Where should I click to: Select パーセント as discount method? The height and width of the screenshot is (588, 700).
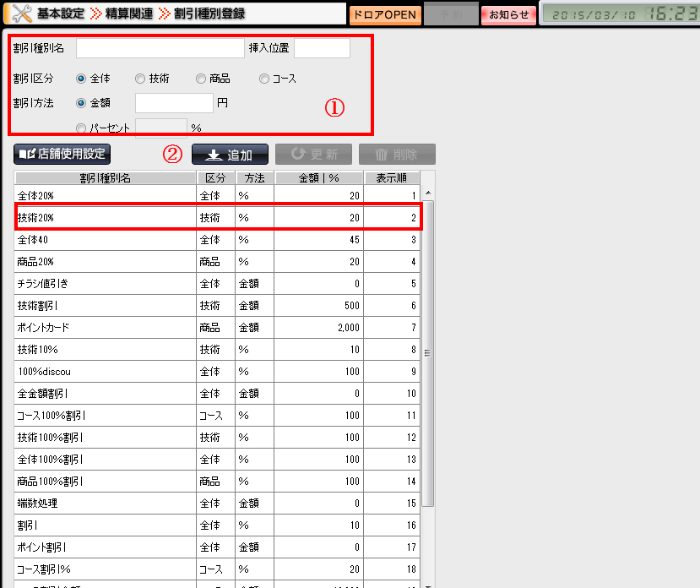pyautogui.click(x=81, y=128)
